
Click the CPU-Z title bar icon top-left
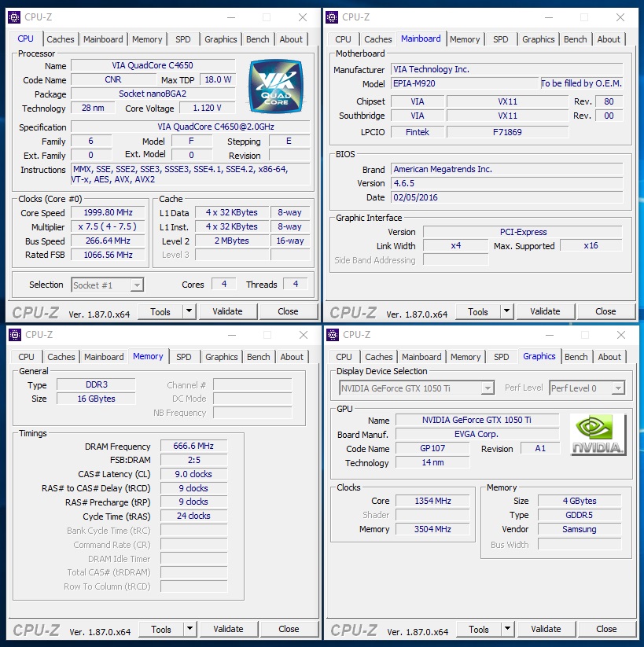click(x=15, y=17)
